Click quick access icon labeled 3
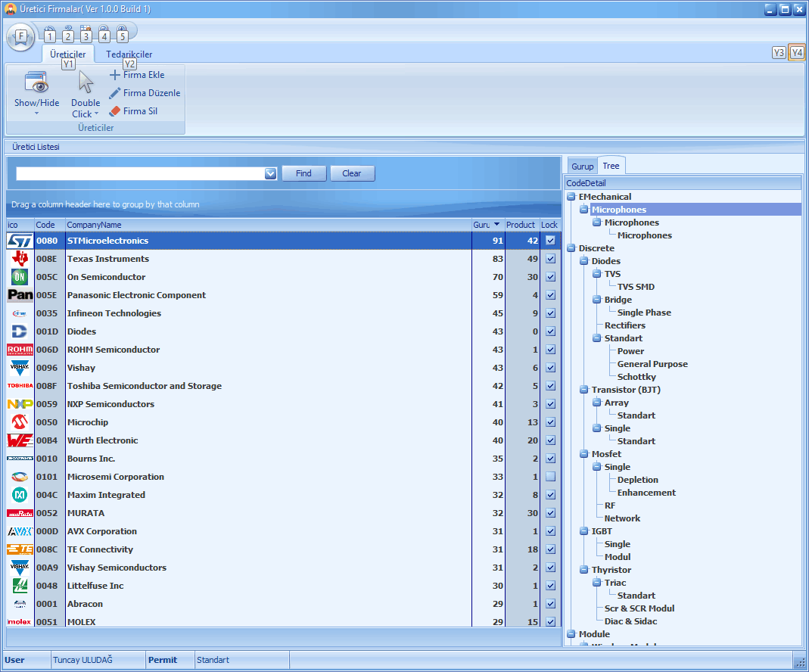The height and width of the screenshot is (672, 809). click(x=86, y=34)
